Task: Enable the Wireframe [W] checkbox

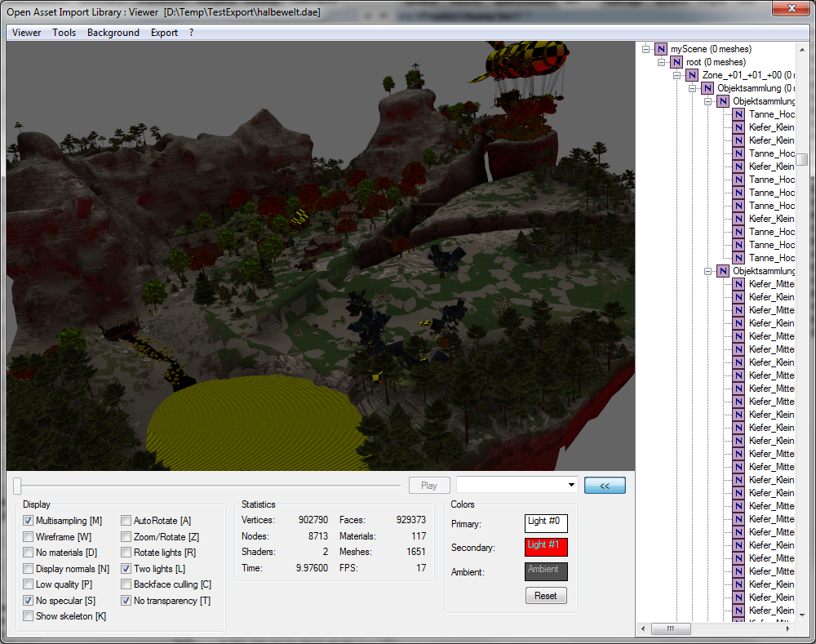Action: click(x=29, y=537)
